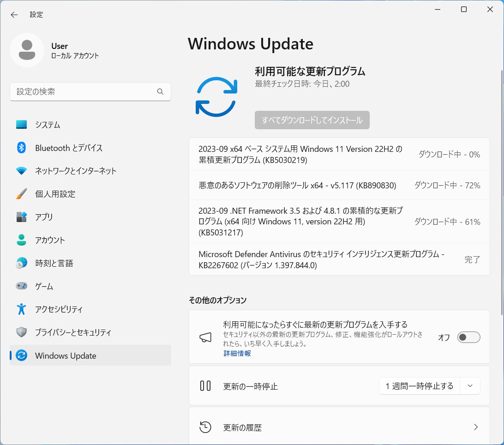This screenshot has height=445, width=504.
Task: Click the Wi-Fi network icon
Action: [x=22, y=171]
